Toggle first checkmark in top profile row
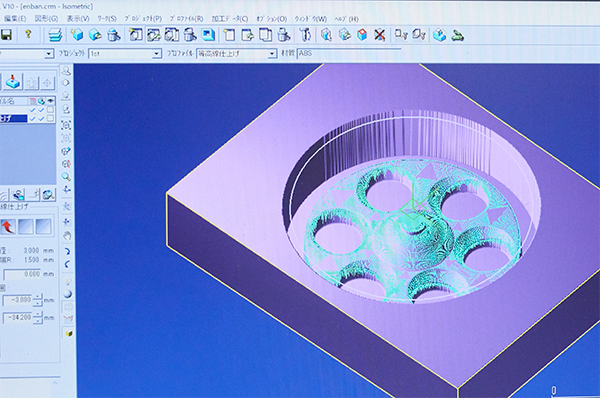 click(x=33, y=110)
